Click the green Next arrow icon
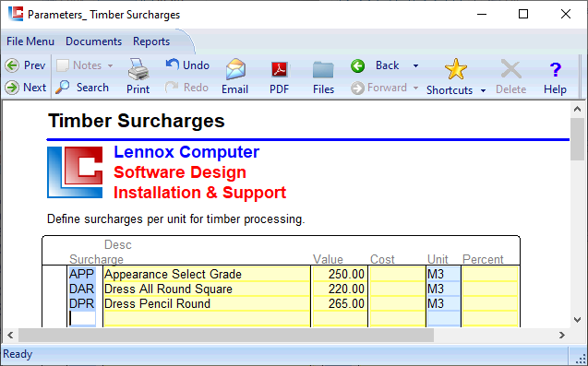The width and height of the screenshot is (588, 366). 12,88
